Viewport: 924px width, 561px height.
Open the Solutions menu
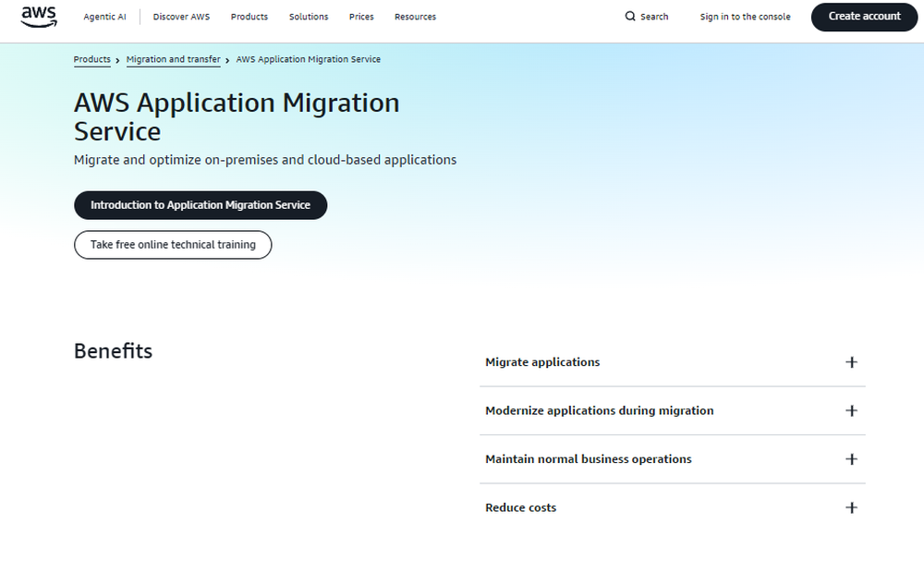(x=309, y=17)
